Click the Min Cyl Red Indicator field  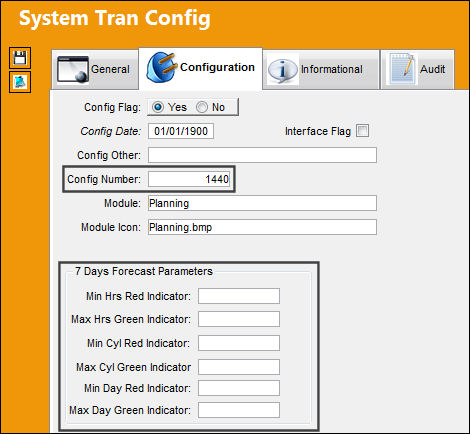(239, 343)
